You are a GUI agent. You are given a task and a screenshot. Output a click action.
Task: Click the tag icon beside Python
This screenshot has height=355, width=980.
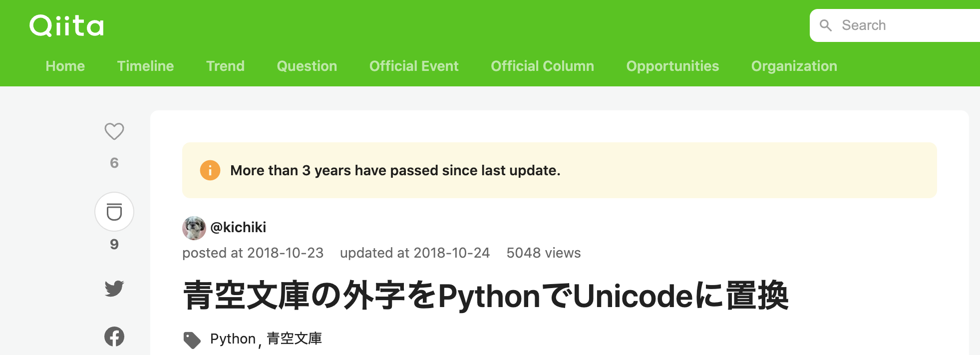[x=192, y=340]
